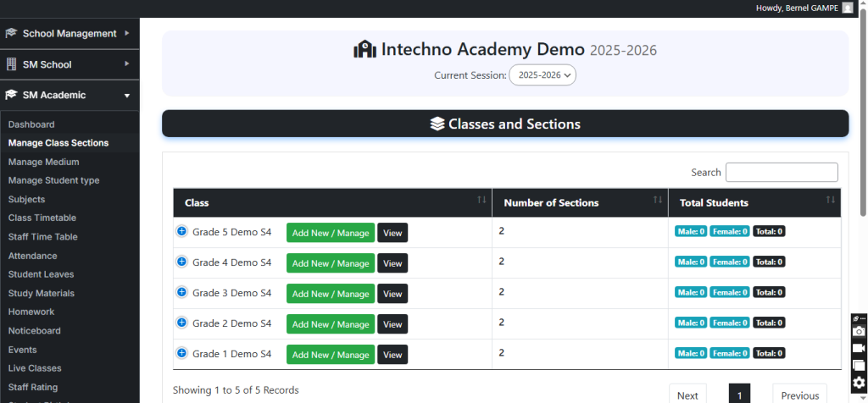The width and height of the screenshot is (868, 403).
Task: Open the capture tool settings gear
Action: [x=859, y=383]
